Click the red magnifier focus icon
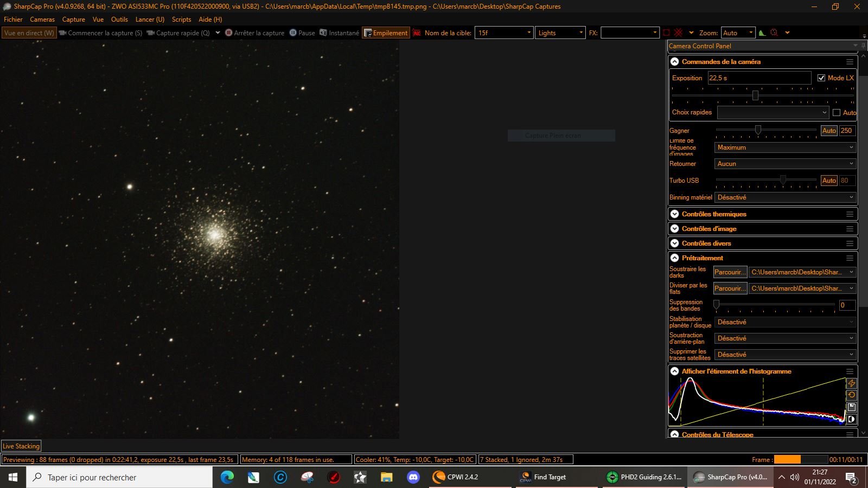The image size is (868, 488). pyautogui.click(x=774, y=33)
